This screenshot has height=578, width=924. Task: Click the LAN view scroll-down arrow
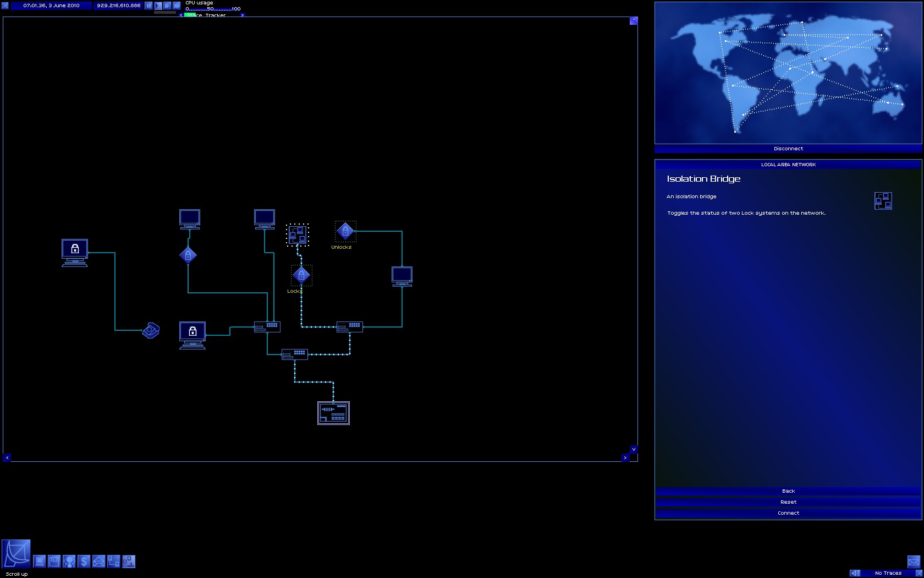tap(634, 449)
